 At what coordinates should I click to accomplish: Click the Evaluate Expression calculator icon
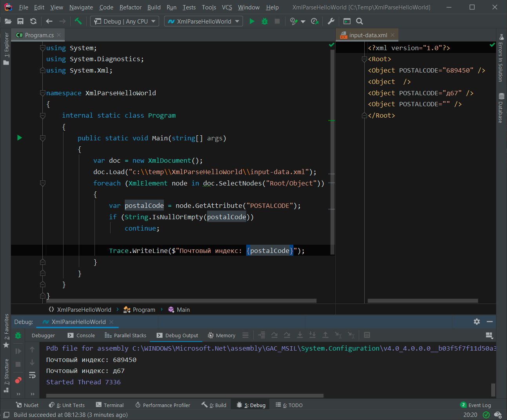coord(367,335)
